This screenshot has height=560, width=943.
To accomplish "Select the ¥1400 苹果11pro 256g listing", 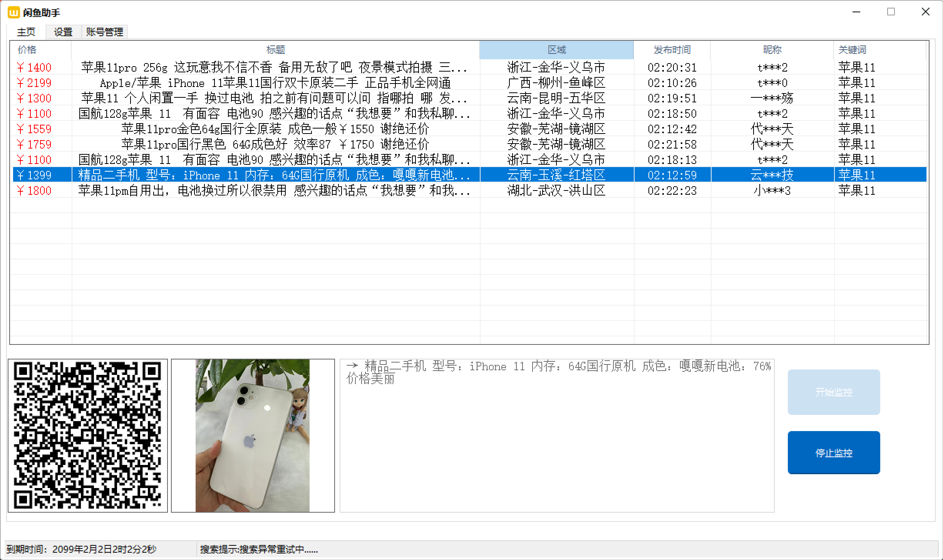I will [x=275, y=67].
